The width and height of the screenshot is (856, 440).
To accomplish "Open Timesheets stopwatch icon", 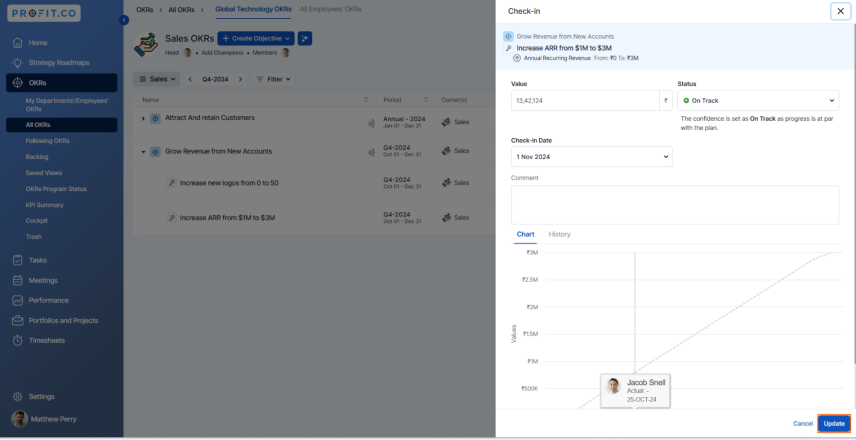I will point(18,341).
